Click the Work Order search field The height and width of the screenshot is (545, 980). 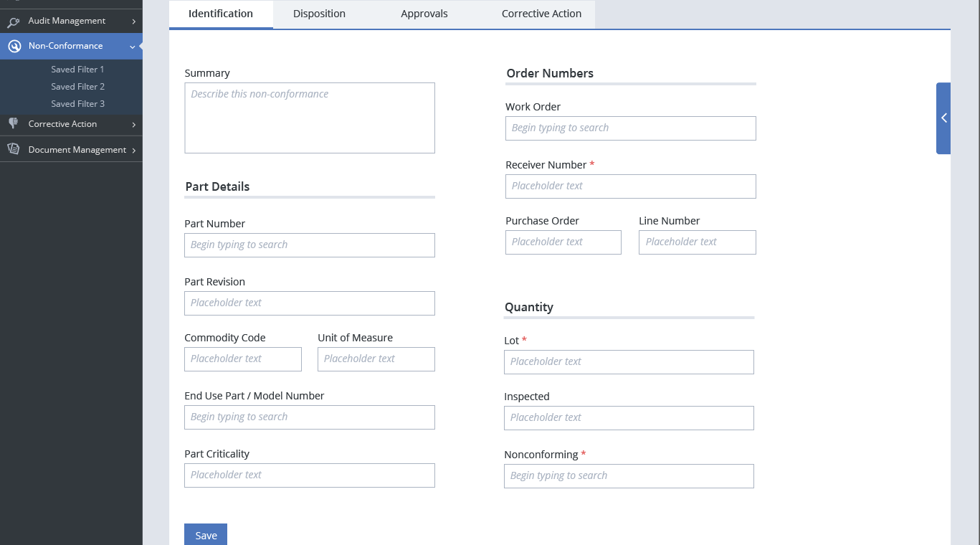[631, 128]
